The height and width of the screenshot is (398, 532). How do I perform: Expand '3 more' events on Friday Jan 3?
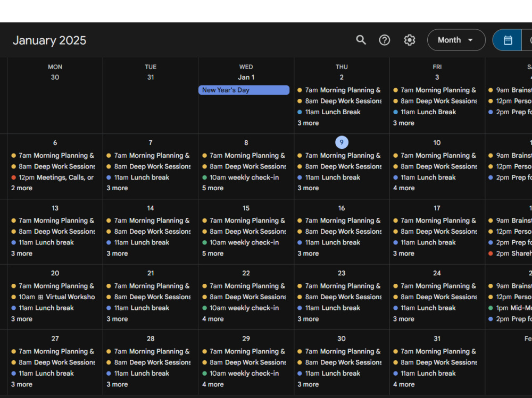tap(403, 123)
